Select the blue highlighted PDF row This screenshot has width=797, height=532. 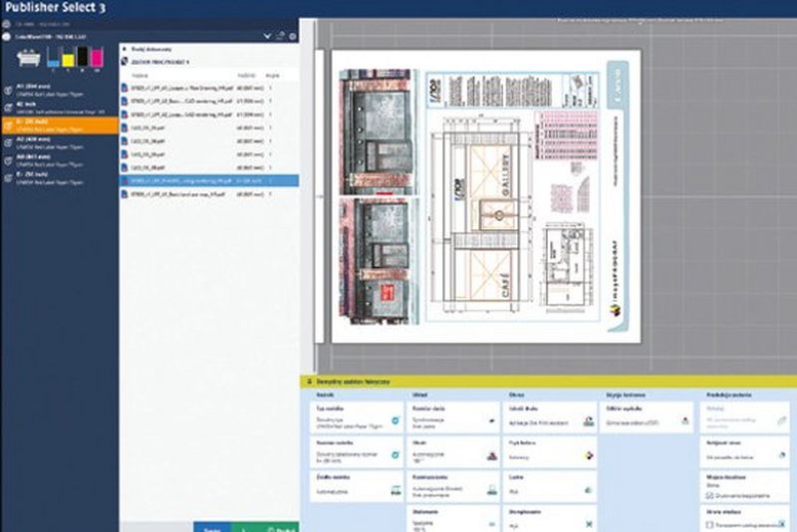(209, 181)
